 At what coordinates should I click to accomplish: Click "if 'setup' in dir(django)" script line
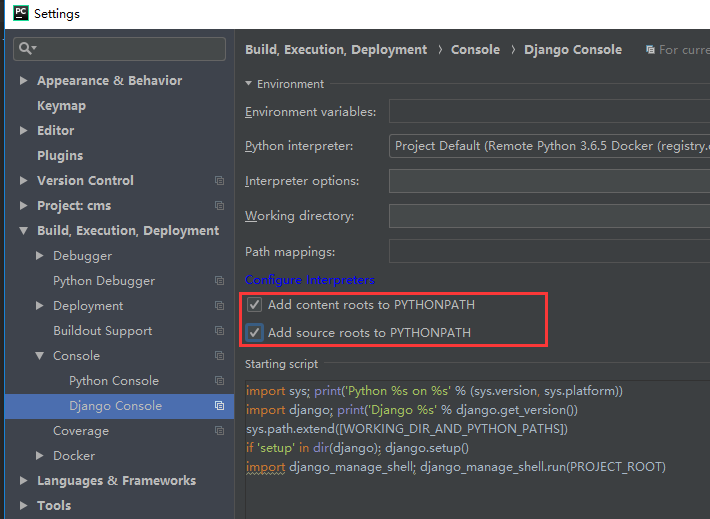pyautogui.click(x=357, y=448)
